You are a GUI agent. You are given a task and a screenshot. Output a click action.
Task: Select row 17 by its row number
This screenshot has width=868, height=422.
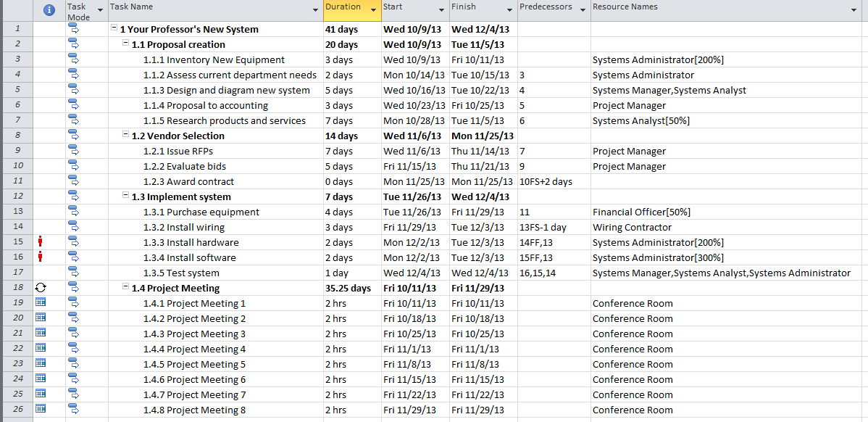click(18, 273)
